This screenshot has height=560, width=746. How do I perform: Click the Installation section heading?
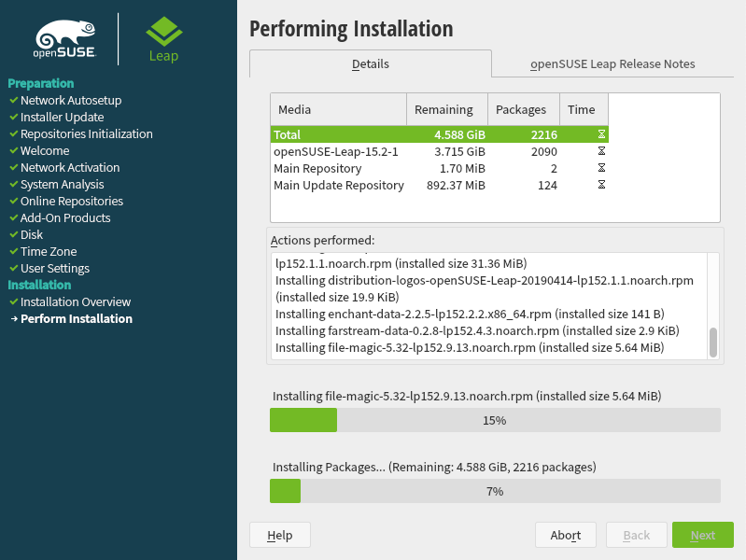(39, 285)
